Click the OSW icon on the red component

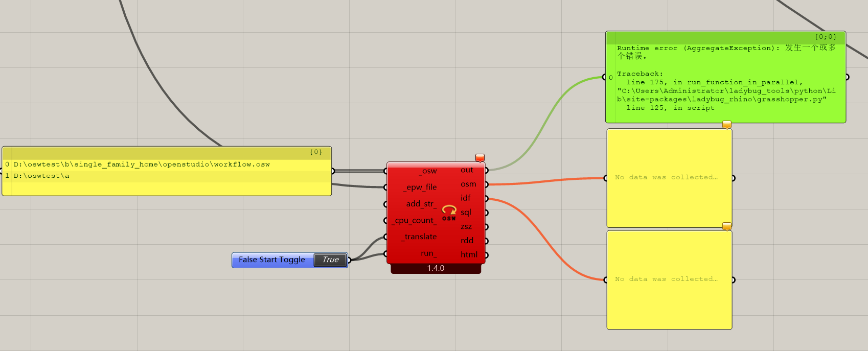(449, 213)
